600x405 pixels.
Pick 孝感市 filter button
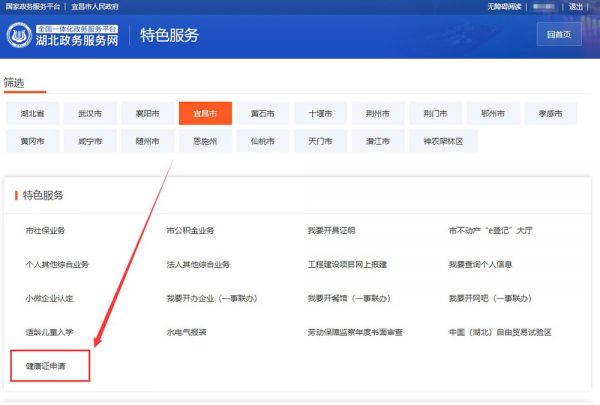pyautogui.click(x=552, y=113)
